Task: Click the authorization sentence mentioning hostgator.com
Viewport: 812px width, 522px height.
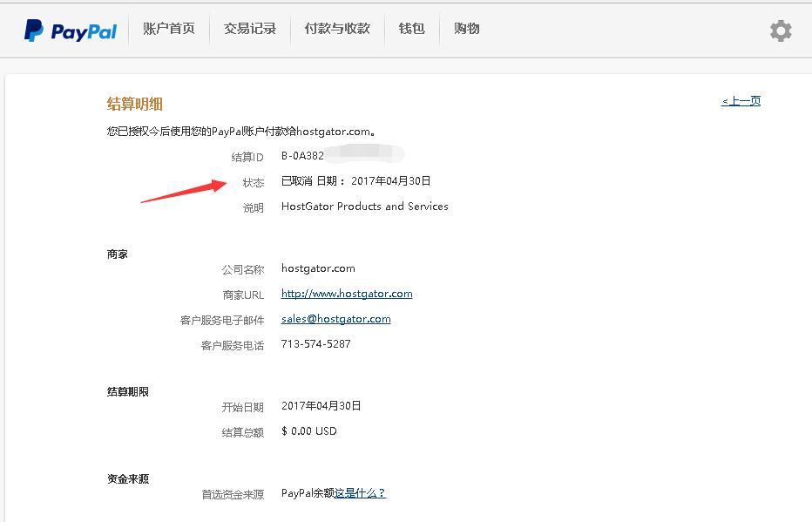Action: [x=241, y=131]
